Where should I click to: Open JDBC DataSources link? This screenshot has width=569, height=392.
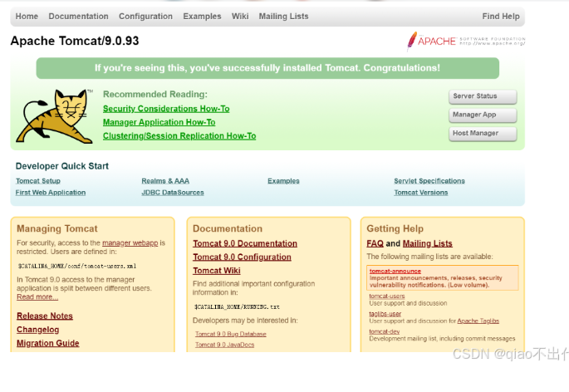coord(173,193)
